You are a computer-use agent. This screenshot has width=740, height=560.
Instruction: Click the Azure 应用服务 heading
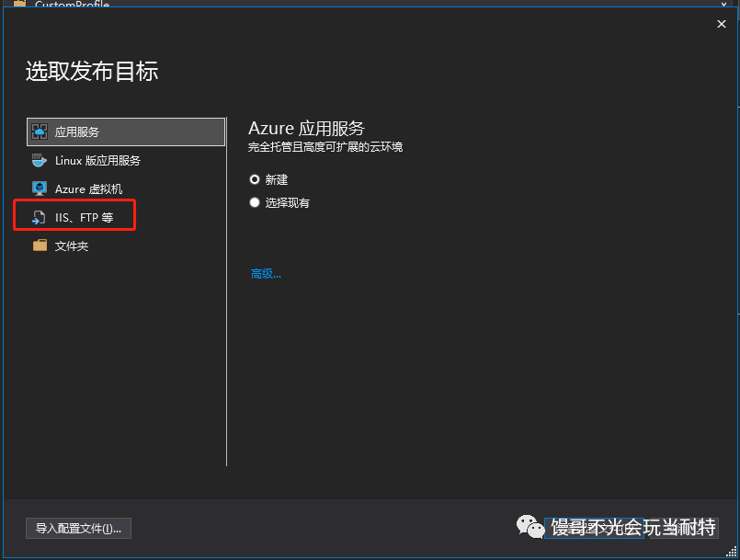point(307,129)
